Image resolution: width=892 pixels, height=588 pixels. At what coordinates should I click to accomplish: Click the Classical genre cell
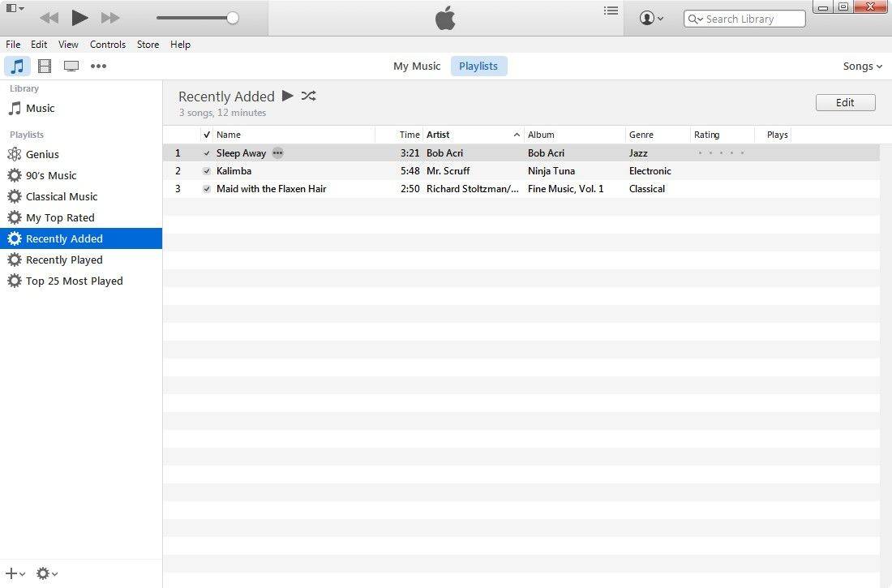click(x=647, y=189)
